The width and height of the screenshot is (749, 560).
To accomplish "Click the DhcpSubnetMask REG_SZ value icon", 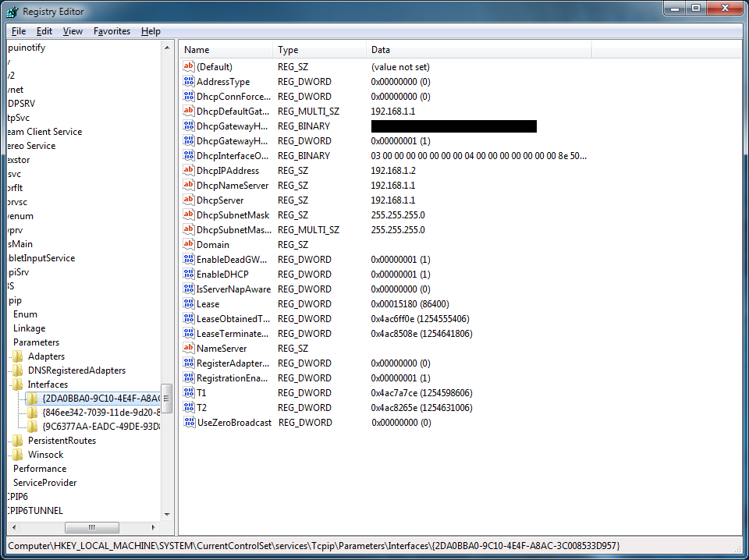I will [x=189, y=214].
